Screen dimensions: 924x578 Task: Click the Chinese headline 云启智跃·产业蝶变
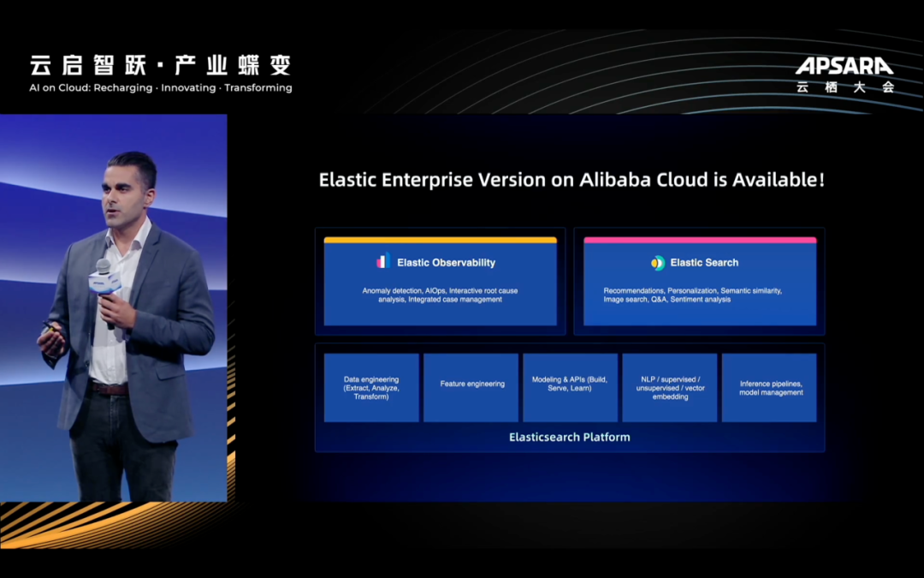[161, 65]
